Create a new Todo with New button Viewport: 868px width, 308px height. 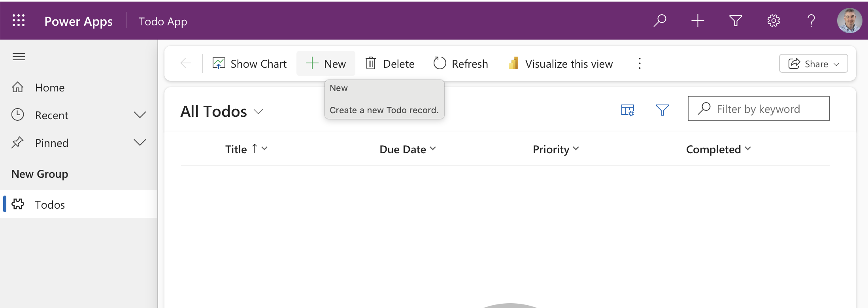[x=326, y=63]
